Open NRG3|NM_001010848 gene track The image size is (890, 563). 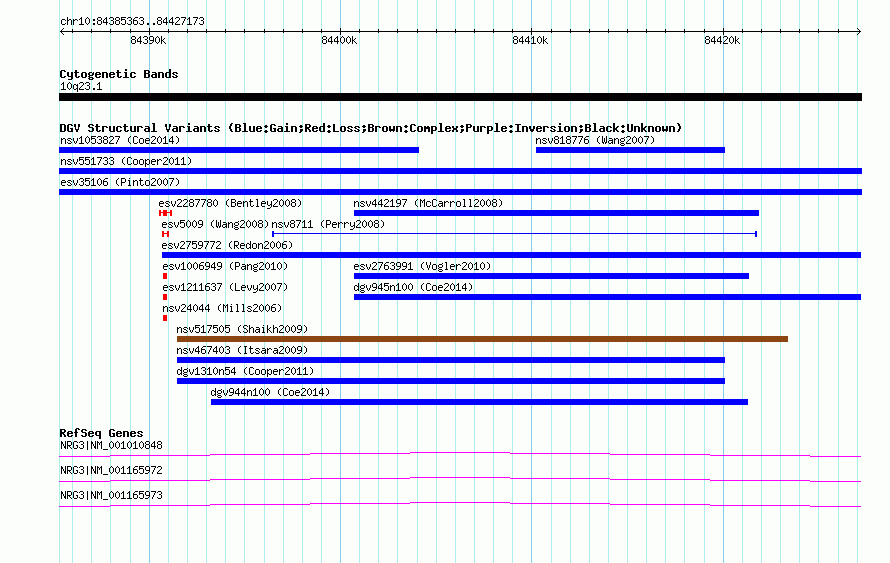(460, 455)
